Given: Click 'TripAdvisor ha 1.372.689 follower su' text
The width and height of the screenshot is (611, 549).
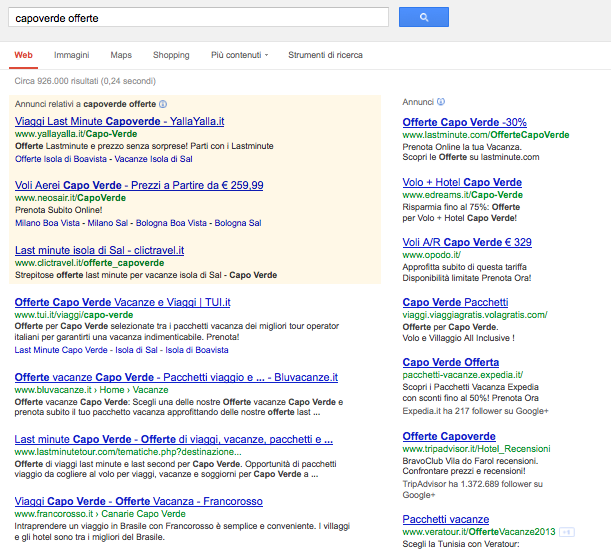Looking at the screenshot, I should coord(472,484).
